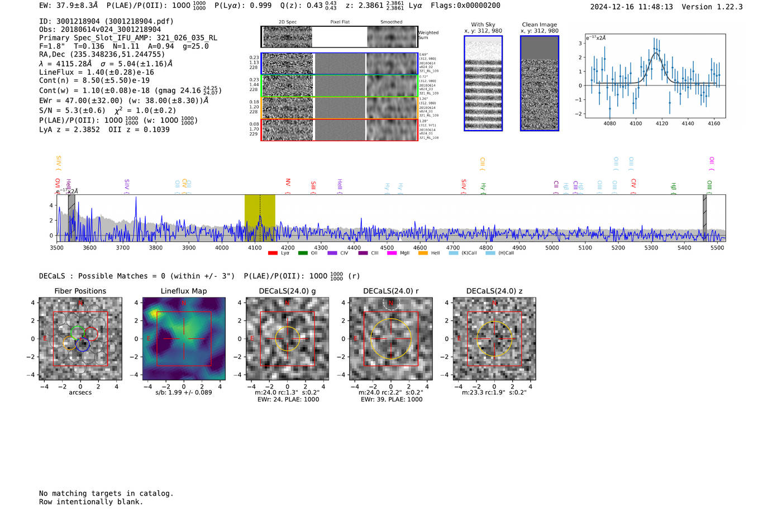Click the RA,Dec coordinates text
The image size is (782, 532).
[x=102, y=55]
